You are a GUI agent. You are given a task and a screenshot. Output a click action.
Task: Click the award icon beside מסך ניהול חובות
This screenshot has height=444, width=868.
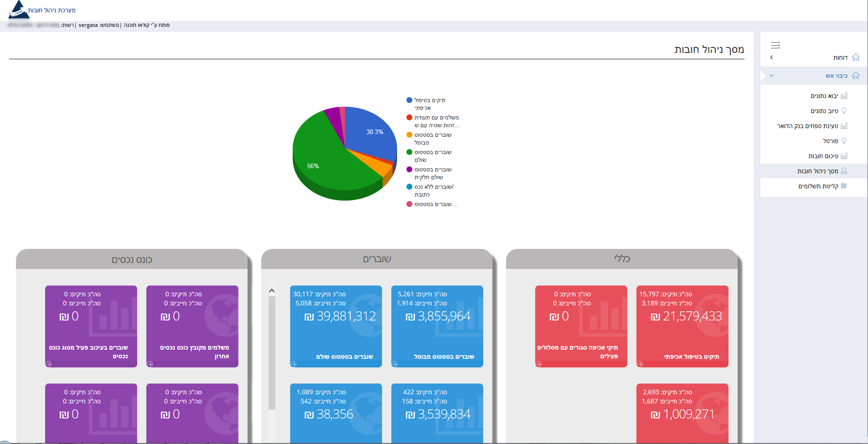coord(844,171)
